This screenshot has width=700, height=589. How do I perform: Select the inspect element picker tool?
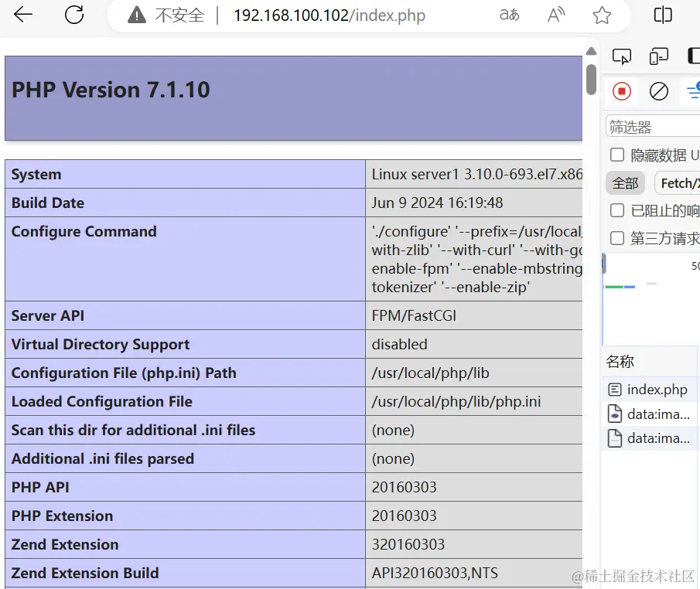[x=621, y=56]
